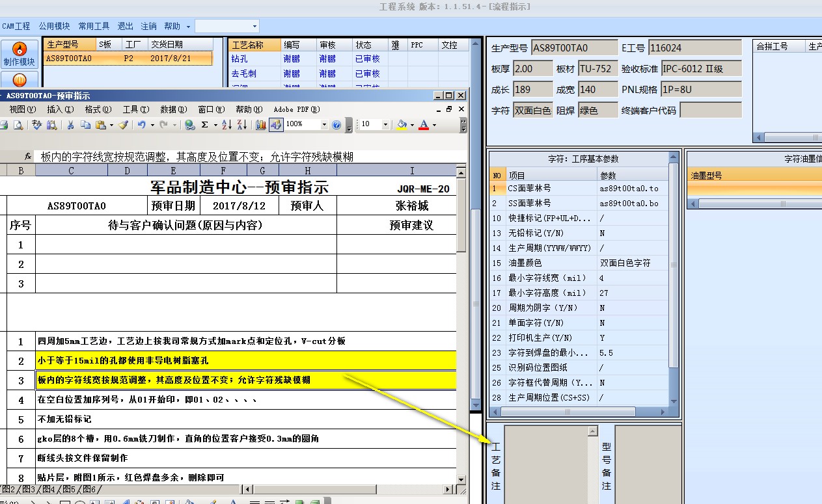Image resolution: width=822 pixels, height=504 pixels.
Task: Switch to sheet tab 图5
Action: (69, 490)
